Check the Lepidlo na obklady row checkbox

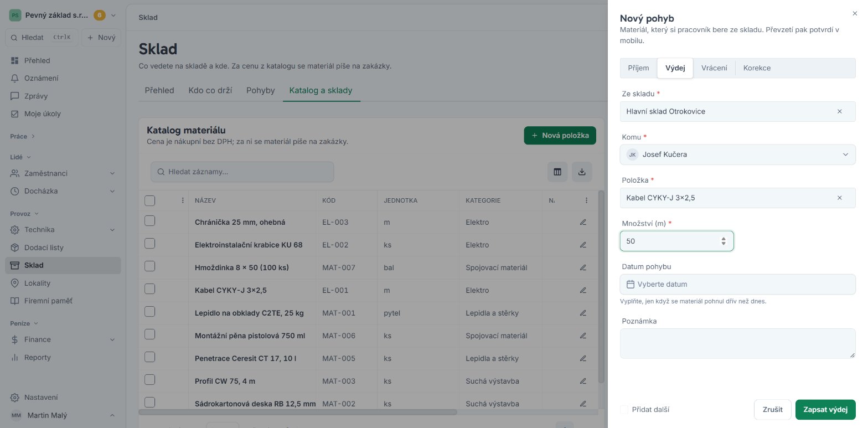click(149, 312)
